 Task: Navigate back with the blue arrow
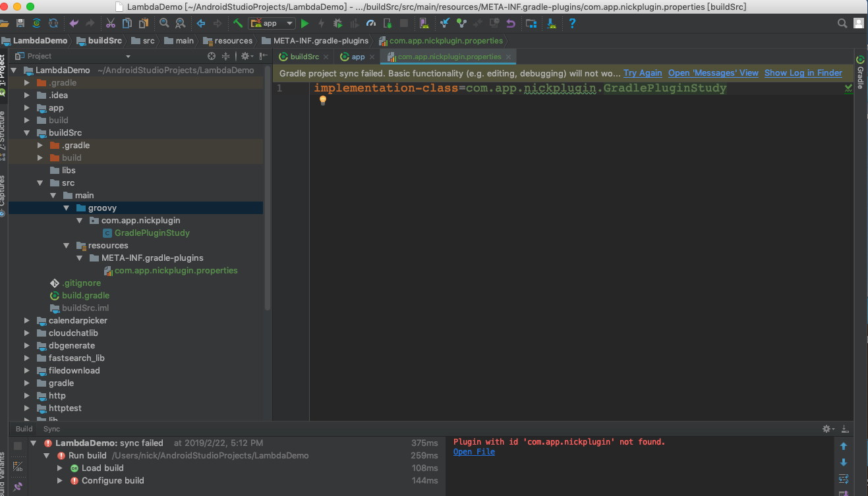pos(201,23)
